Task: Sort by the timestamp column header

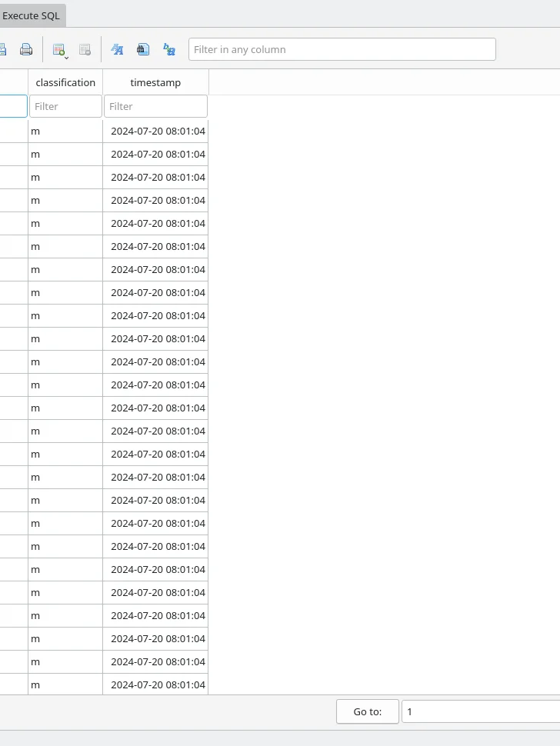Action: [x=155, y=82]
